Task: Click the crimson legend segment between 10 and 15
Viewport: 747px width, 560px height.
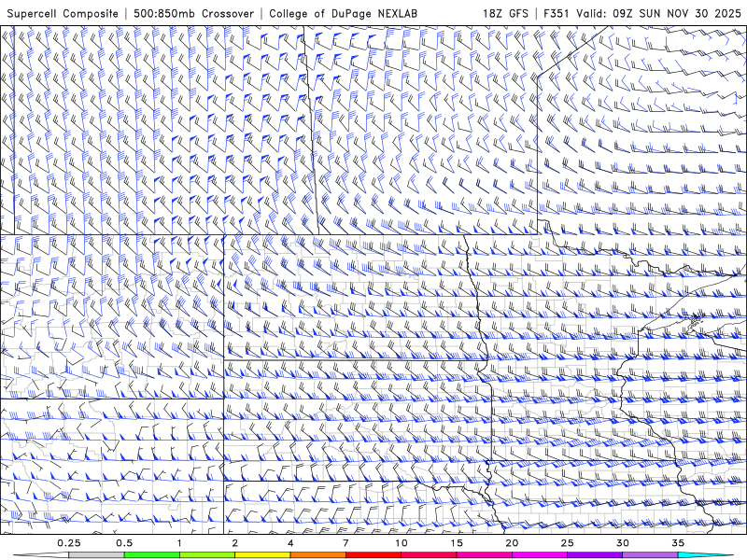Action: [429, 555]
